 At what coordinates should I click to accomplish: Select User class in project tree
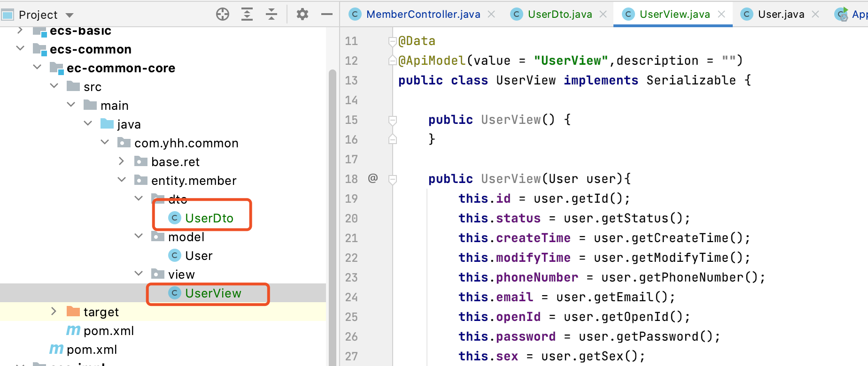(x=199, y=256)
